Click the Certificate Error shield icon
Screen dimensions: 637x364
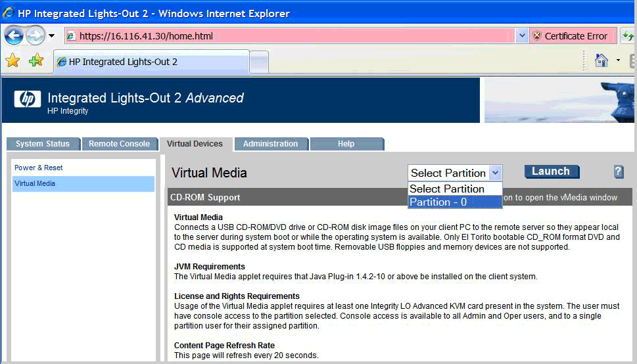coord(537,35)
